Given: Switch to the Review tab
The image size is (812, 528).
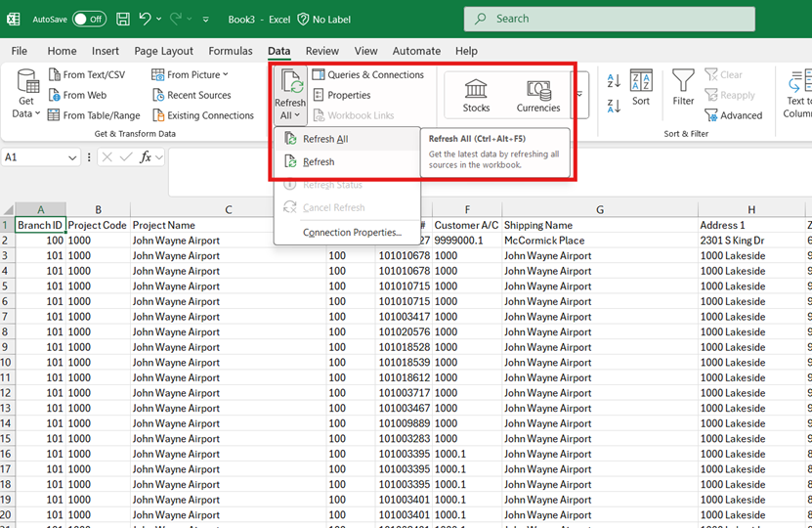Looking at the screenshot, I should pos(322,51).
